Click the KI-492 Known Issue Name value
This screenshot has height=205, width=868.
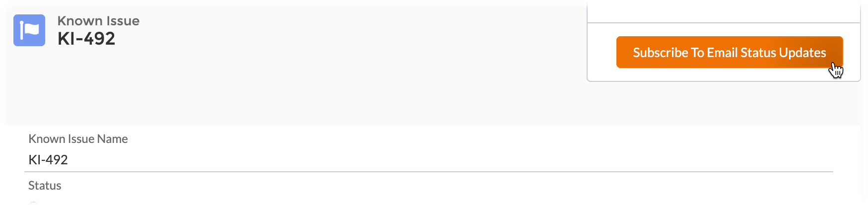point(48,160)
